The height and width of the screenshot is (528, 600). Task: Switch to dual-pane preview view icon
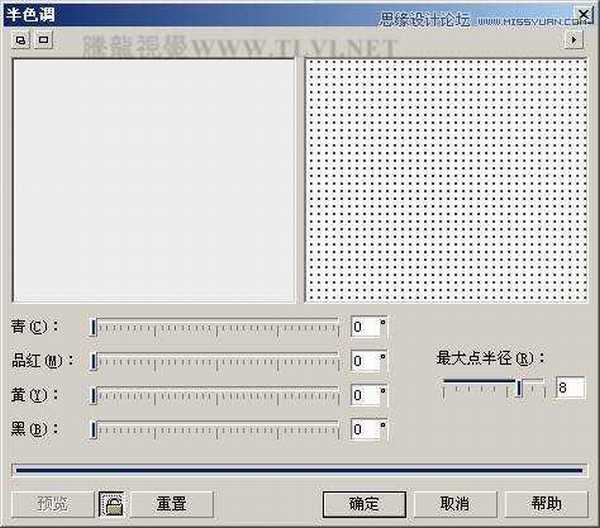click(21, 40)
